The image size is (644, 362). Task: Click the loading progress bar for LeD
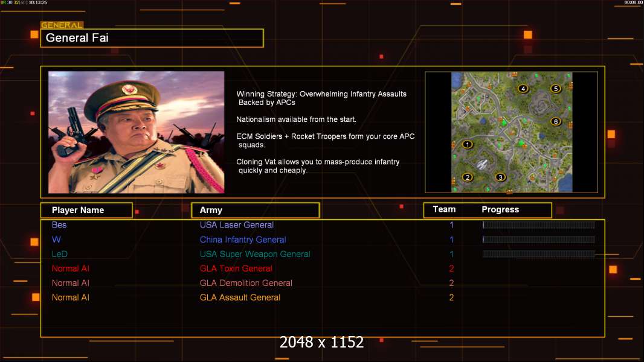539,254
